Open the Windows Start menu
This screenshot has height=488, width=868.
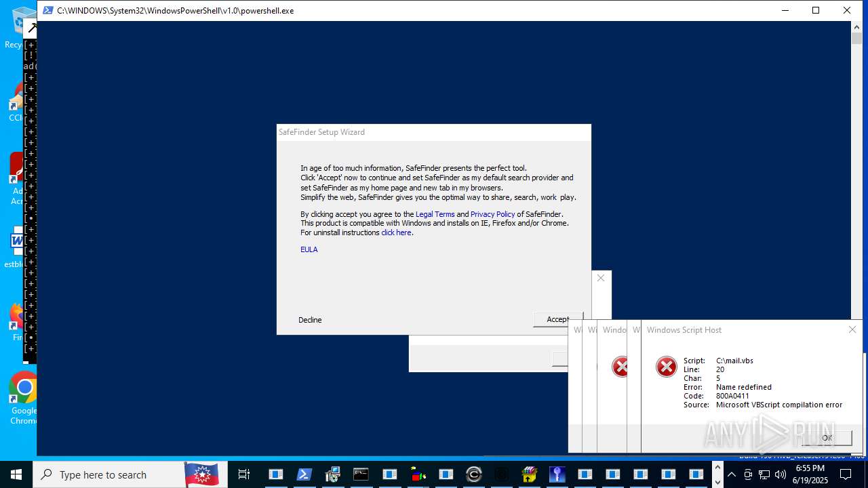point(16,474)
